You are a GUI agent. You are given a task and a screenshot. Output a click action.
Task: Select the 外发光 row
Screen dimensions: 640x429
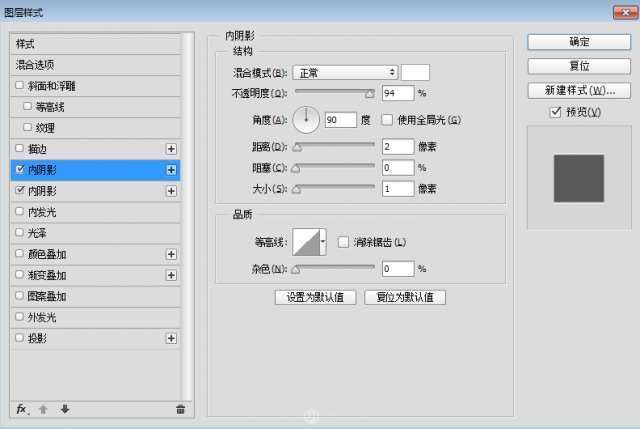tap(95, 318)
